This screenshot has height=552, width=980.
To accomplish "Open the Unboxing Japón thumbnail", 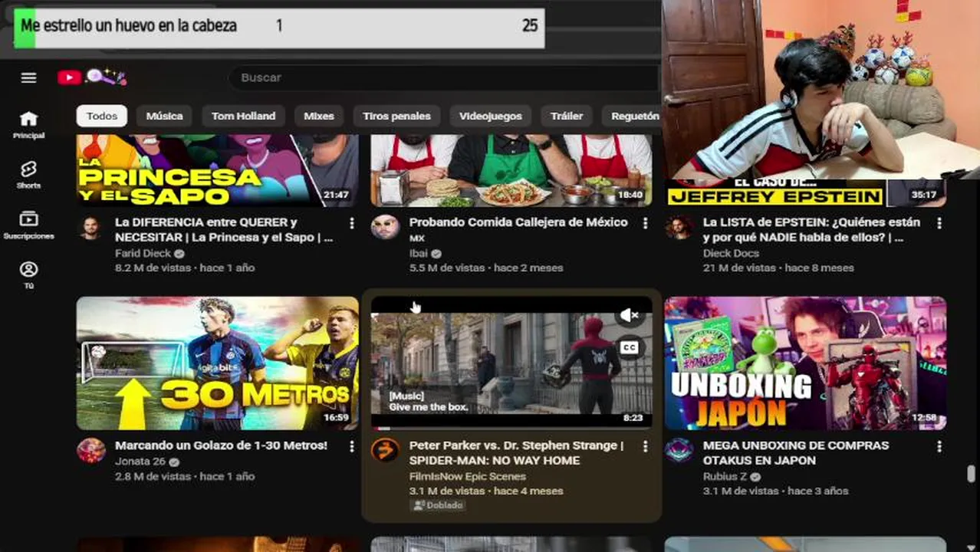I will click(x=805, y=363).
